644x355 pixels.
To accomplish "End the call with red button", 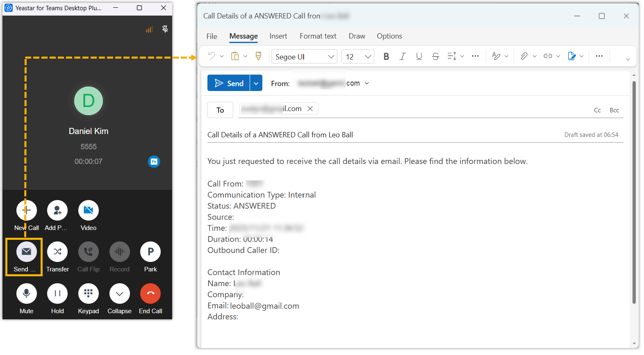I will point(150,294).
